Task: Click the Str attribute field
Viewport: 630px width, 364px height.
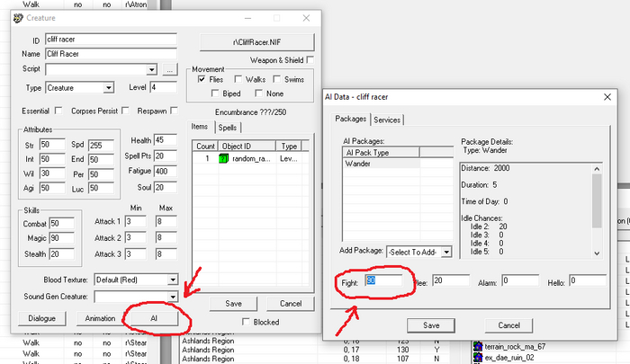Action: [52, 145]
